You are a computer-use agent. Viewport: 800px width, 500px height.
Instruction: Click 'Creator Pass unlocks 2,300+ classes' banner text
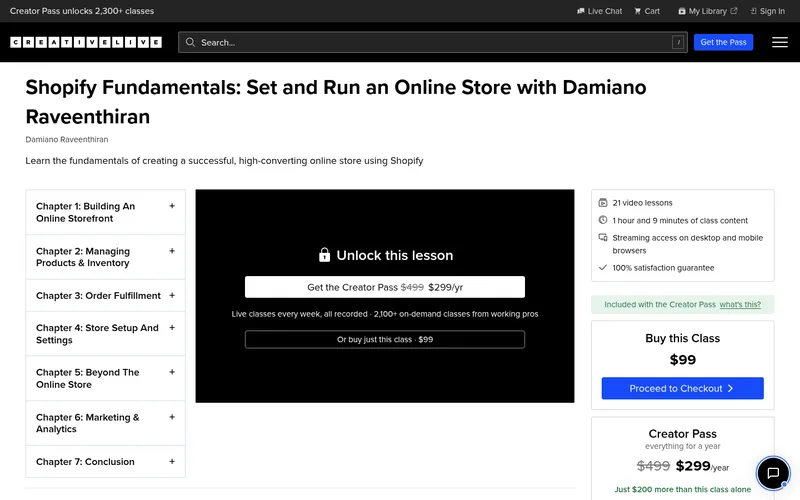82,11
